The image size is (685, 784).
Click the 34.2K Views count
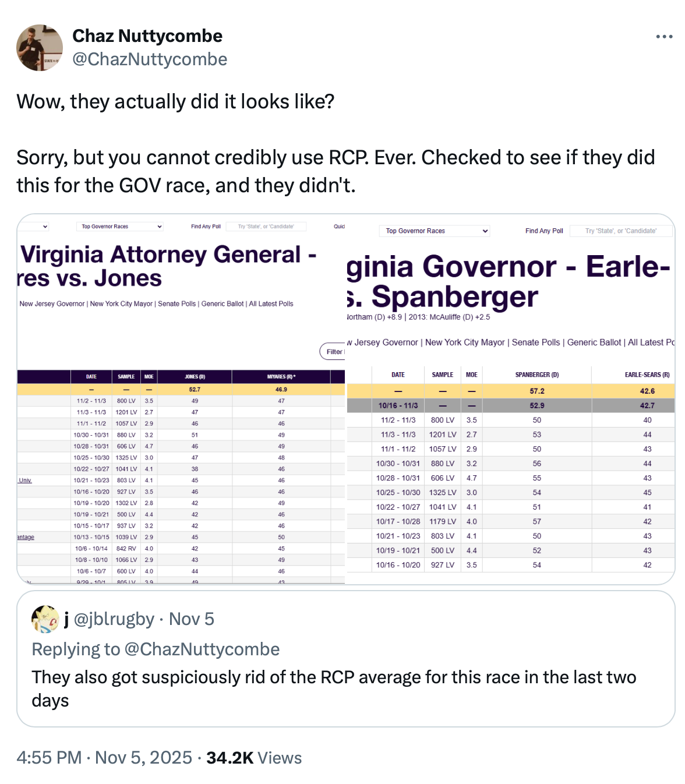(x=254, y=757)
